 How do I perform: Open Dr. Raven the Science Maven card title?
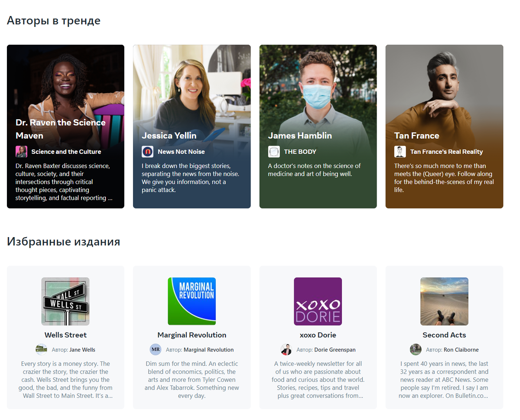pos(61,129)
